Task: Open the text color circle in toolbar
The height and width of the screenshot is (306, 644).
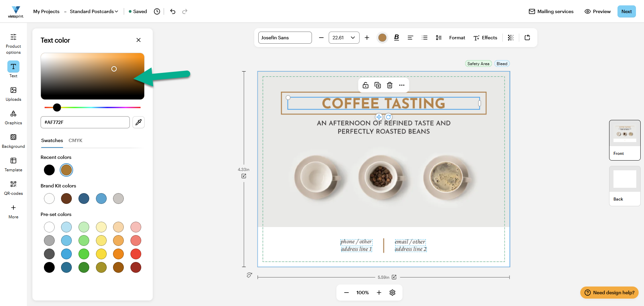Action: coord(382,38)
